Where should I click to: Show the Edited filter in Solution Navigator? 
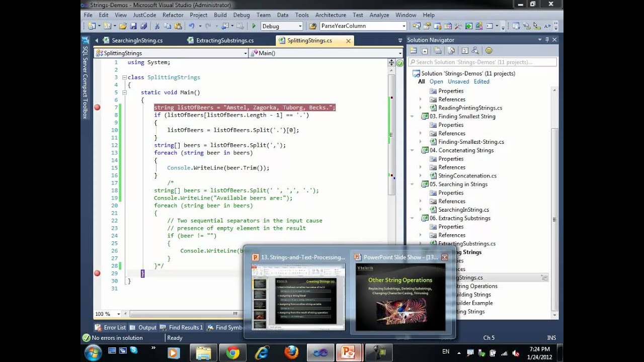tap(481, 81)
